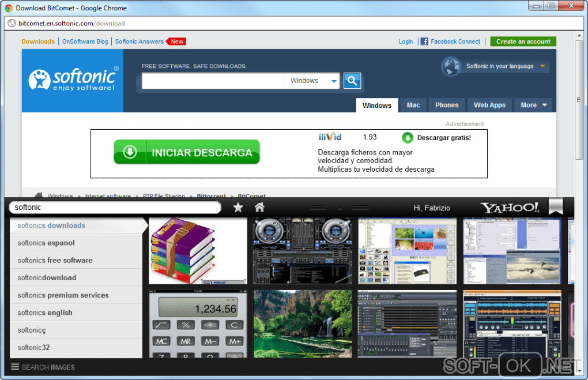Open the WinRAR books thumbnail

tap(198, 251)
